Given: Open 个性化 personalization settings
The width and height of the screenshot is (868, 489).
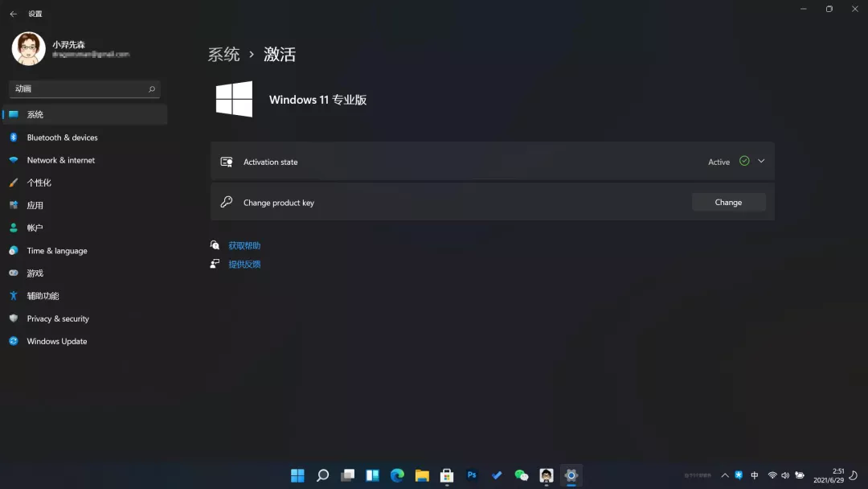Looking at the screenshot, I should point(84,183).
